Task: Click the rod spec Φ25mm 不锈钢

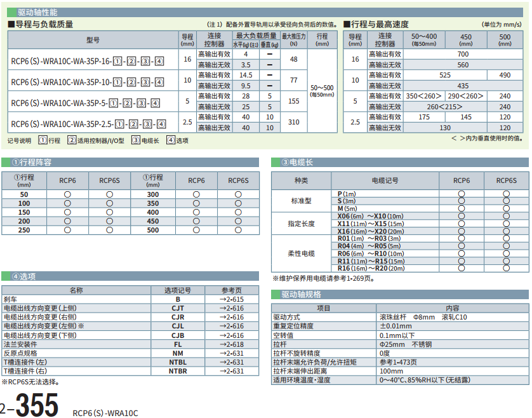Action: 406,344
